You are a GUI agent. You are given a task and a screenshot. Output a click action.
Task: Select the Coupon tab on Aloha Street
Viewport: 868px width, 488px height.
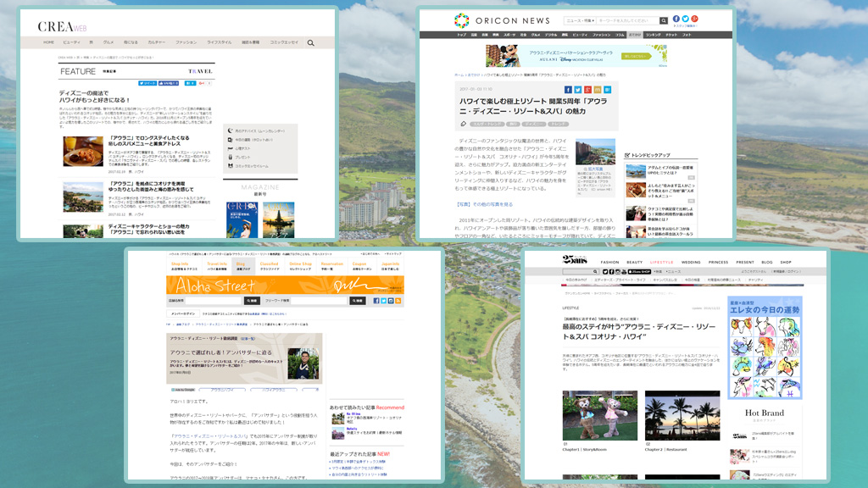tap(361, 266)
